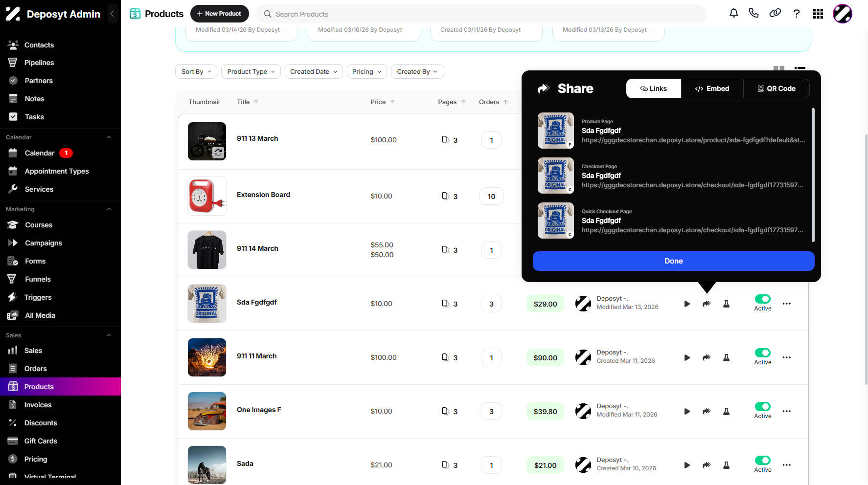The height and width of the screenshot is (485, 868).
Task: Toggle Active switch for One Images F
Action: [x=763, y=406]
